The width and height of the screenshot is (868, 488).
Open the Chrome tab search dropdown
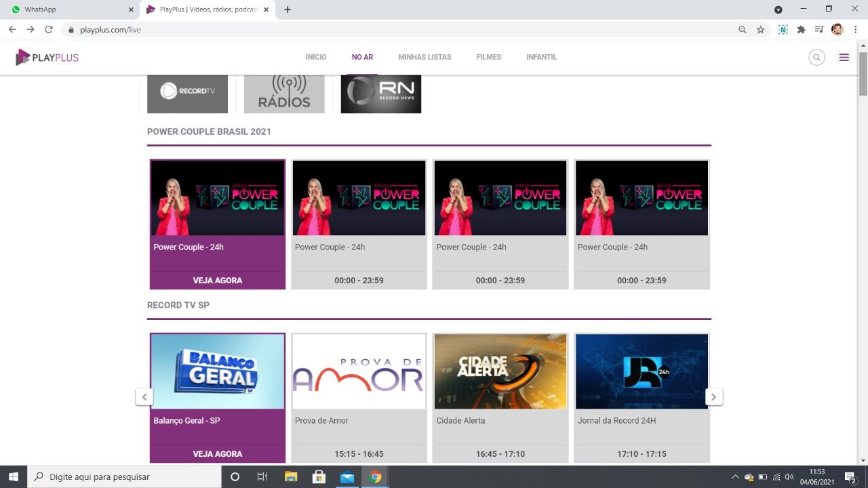coord(778,9)
